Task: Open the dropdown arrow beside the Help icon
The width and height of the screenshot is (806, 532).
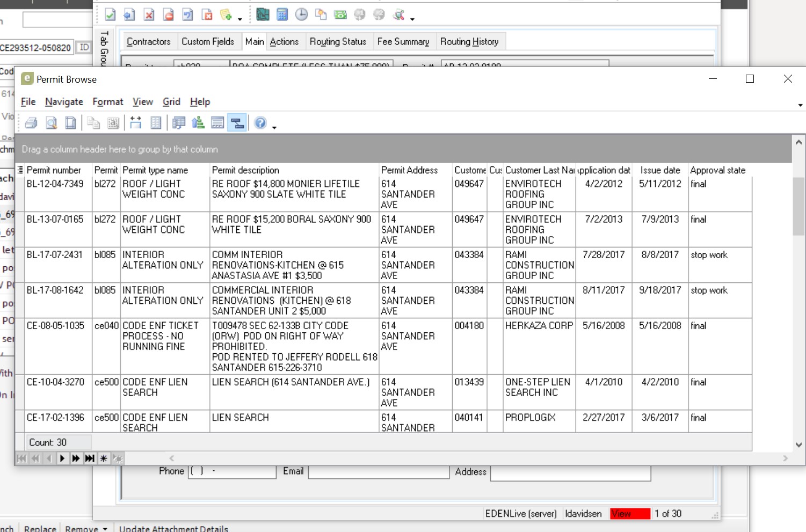Action: 274,127
